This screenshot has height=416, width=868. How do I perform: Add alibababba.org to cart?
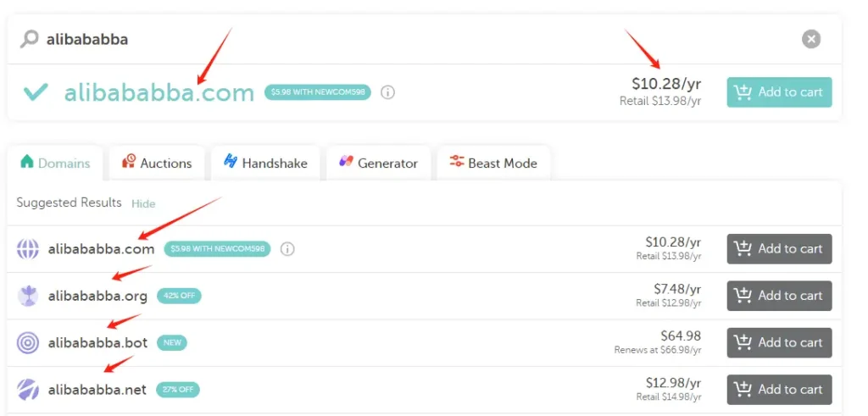779,296
